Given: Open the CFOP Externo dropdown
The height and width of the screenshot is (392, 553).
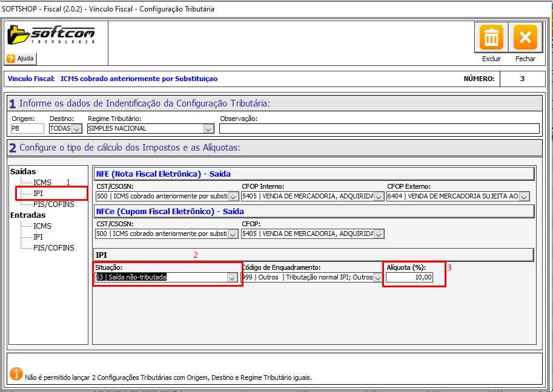Looking at the screenshot, I should coord(524,197).
